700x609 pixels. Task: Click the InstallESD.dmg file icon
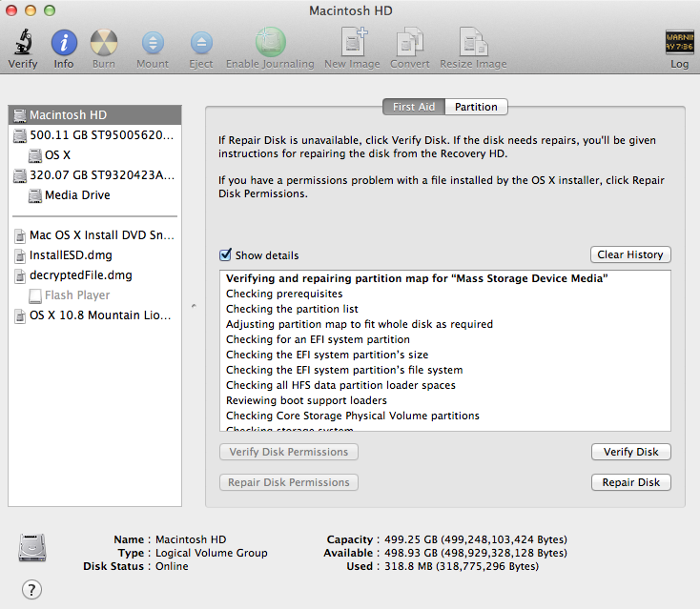click(20, 255)
